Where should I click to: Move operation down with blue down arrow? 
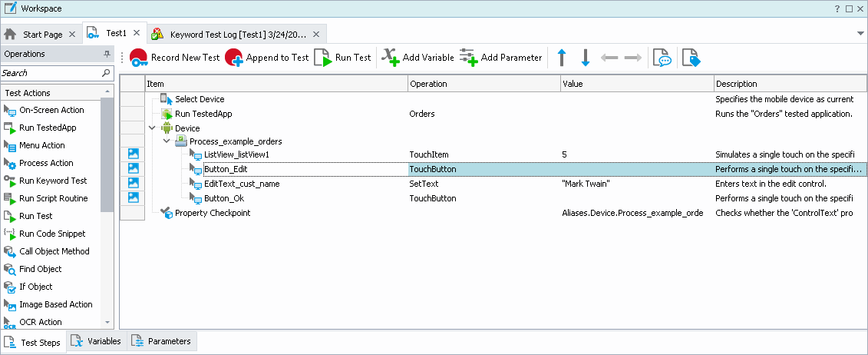point(585,58)
